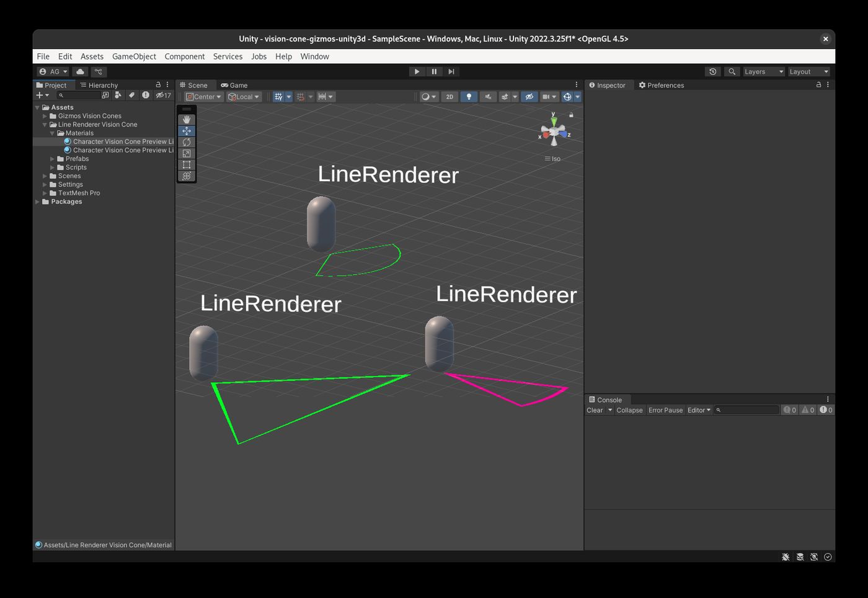Toggle scene visibility hidden objects eye

(x=529, y=97)
